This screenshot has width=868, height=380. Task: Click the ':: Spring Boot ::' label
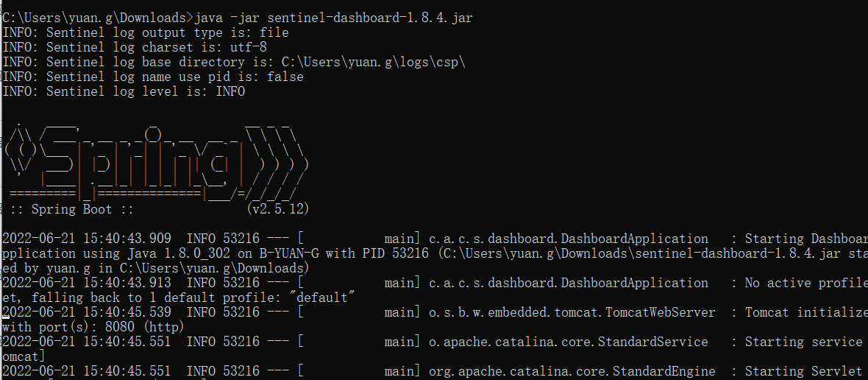71,209
